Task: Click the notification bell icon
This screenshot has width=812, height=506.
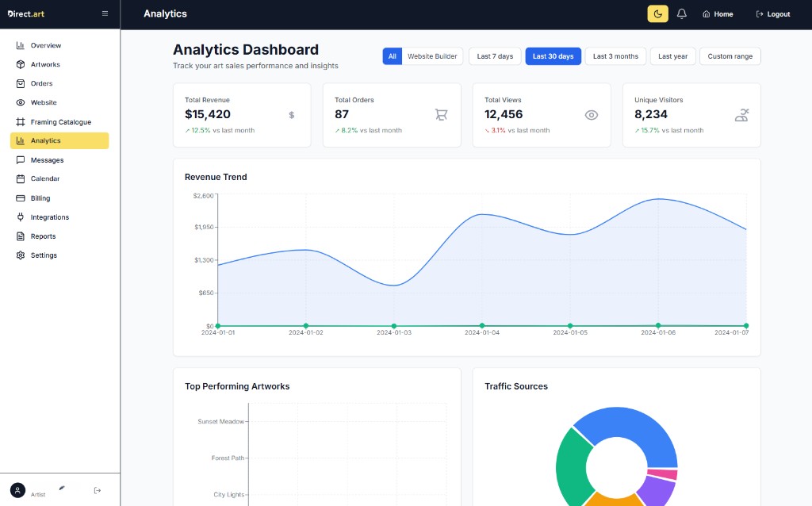Action: (x=682, y=13)
